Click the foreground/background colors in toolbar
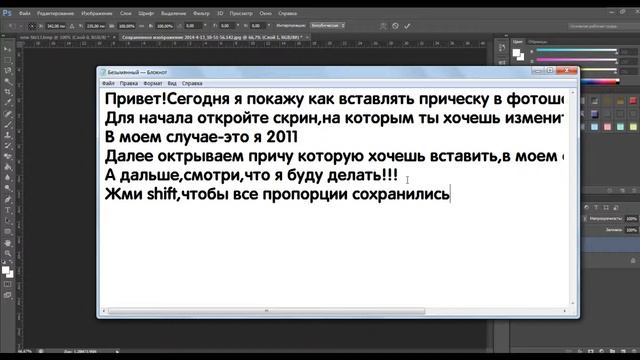Image resolution: width=640 pixels, height=360 pixels. click(7, 272)
